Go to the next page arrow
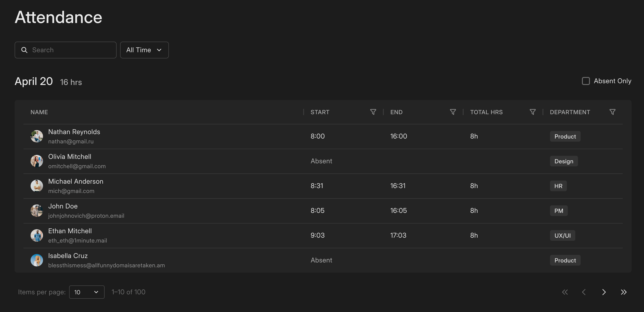Screen dimensions: 644x312 pyautogui.click(x=604, y=292)
